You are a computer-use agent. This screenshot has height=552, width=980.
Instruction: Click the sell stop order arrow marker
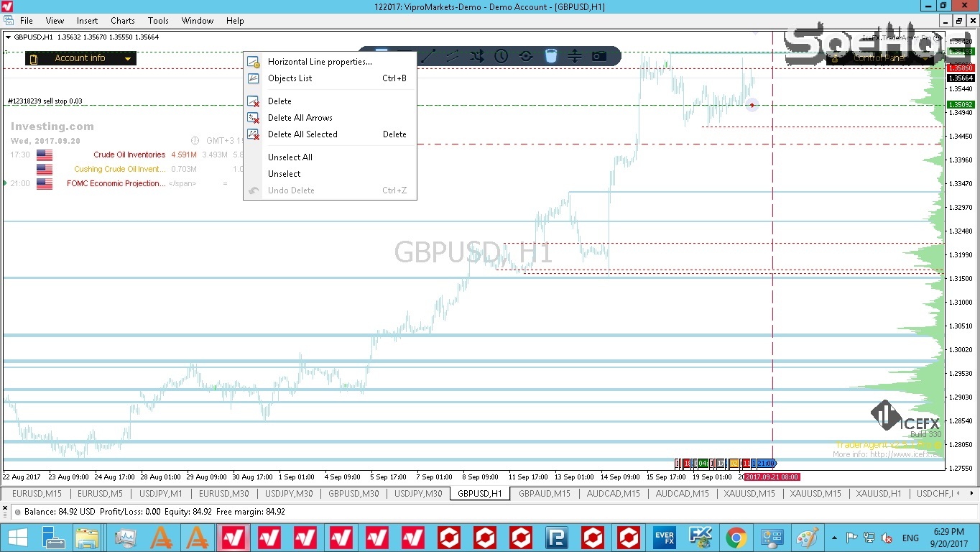pos(752,105)
